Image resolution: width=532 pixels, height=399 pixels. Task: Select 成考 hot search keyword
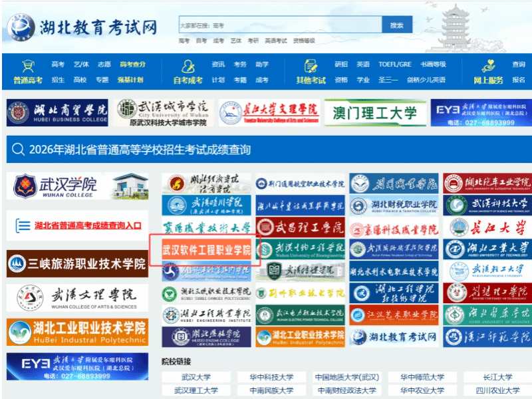(219, 41)
